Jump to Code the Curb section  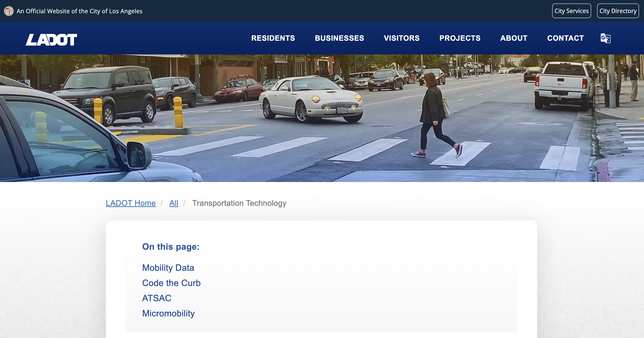(x=171, y=283)
